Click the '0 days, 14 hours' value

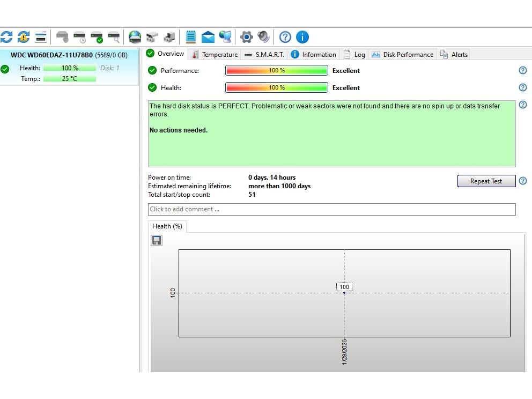tap(272, 178)
